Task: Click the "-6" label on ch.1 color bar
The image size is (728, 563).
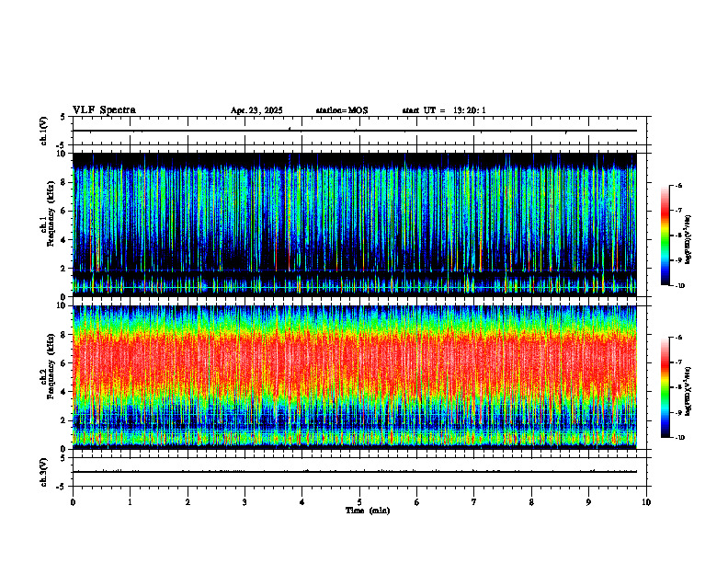Action: [x=679, y=186]
